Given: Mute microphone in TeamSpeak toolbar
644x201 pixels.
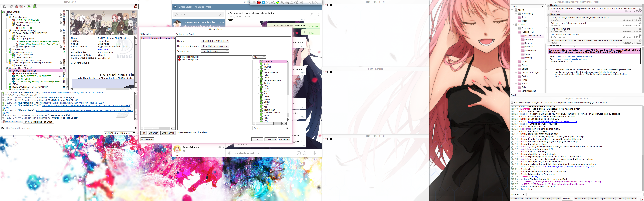Looking at the screenshot, I should (16, 6).
